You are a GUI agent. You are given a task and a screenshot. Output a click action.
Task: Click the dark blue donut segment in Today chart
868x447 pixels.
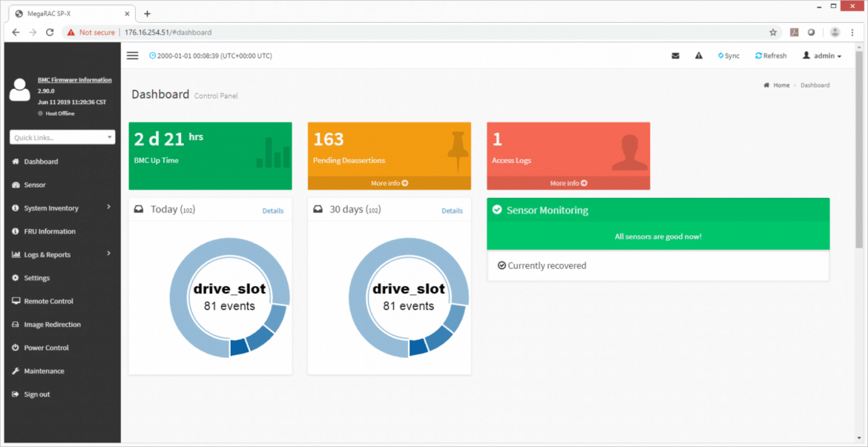(x=239, y=346)
